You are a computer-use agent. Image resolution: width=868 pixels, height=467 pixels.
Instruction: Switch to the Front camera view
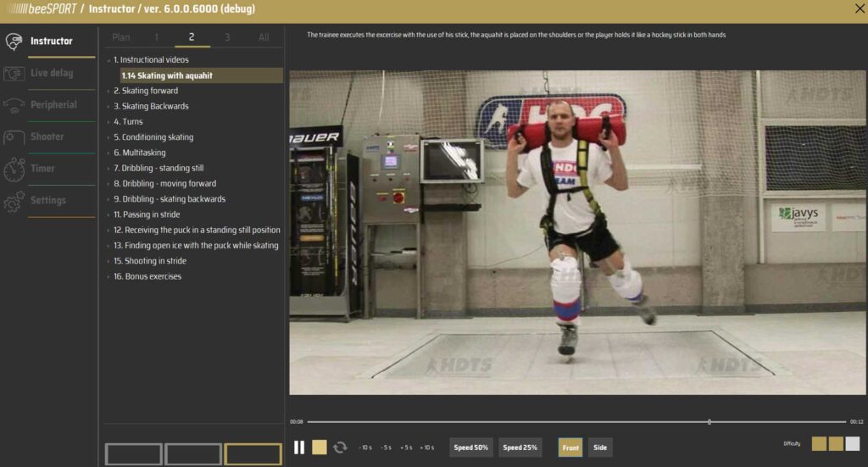tap(570, 448)
